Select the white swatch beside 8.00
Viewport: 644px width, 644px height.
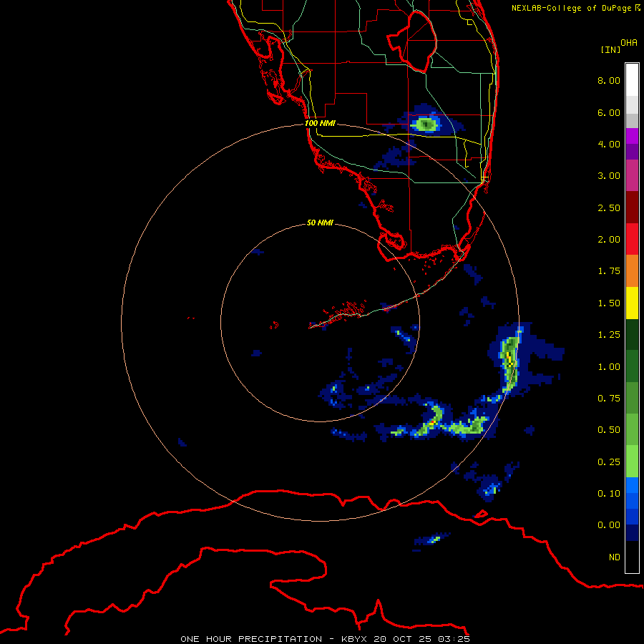tap(632, 80)
